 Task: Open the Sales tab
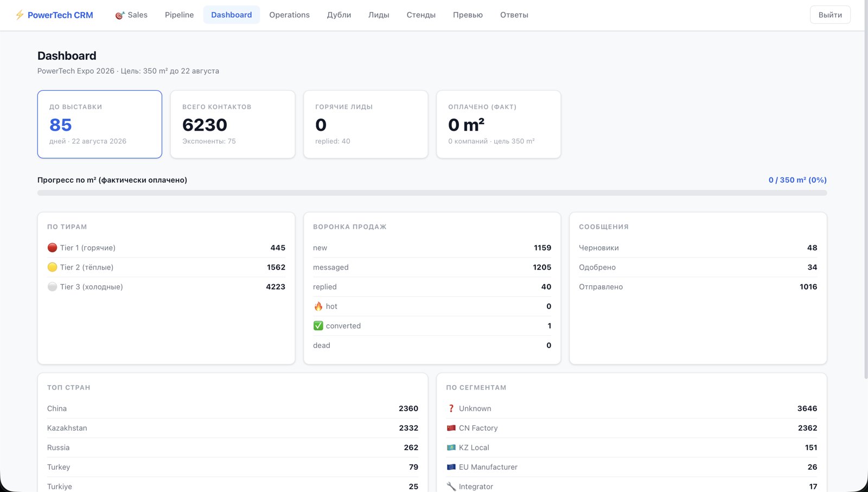tap(131, 15)
